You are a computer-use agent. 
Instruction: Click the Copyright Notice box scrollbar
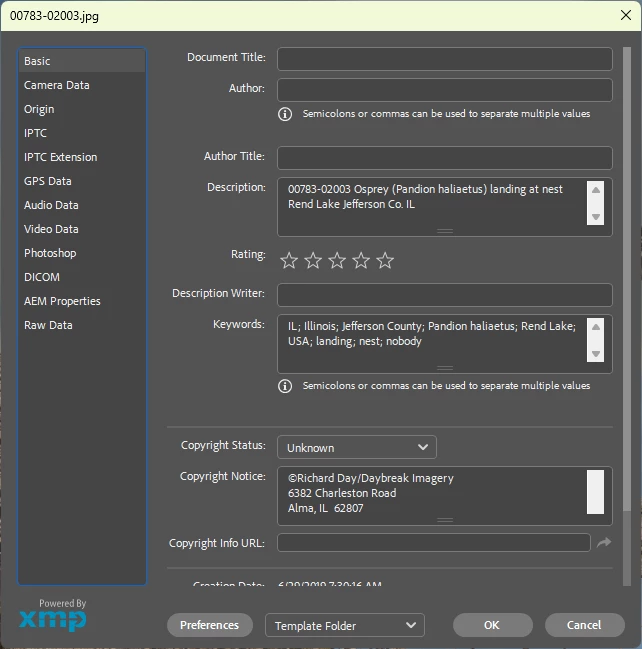pos(595,492)
